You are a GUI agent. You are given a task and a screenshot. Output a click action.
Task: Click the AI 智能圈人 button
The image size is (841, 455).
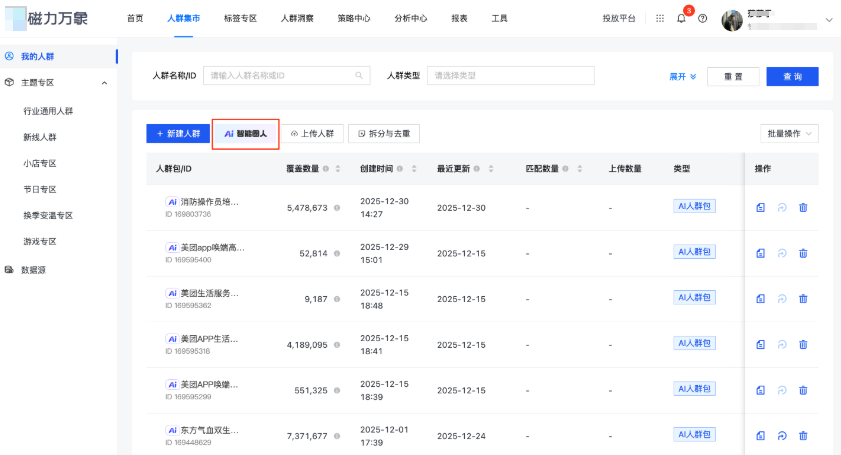(x=246, y=134)
